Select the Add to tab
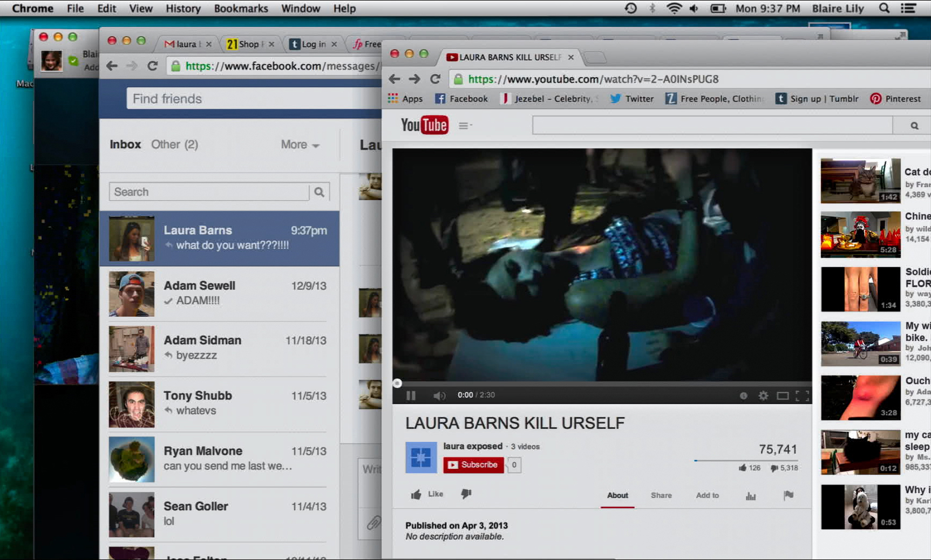This screenshot has height=560, width=931. click(x=707, y=495)
